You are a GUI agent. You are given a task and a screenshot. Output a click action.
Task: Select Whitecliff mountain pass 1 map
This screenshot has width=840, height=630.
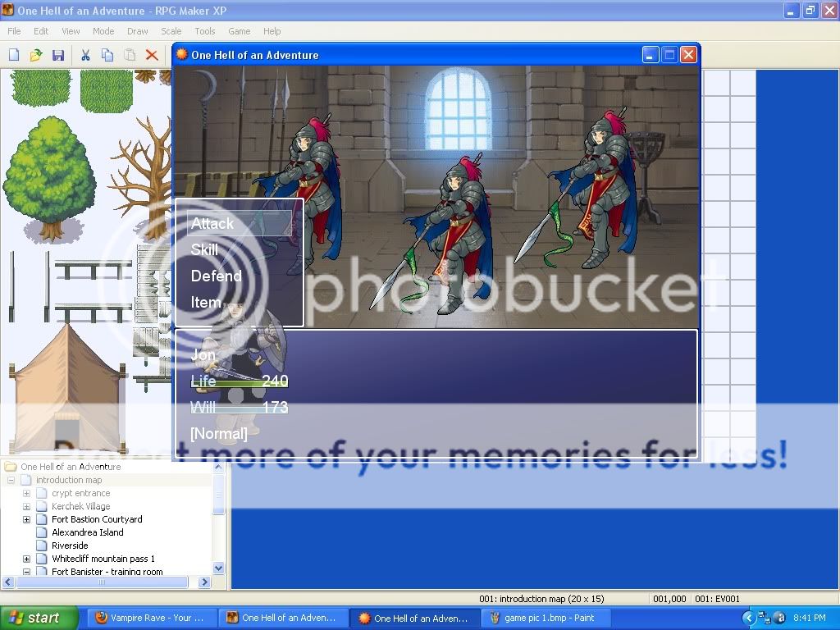coord(103,559)
